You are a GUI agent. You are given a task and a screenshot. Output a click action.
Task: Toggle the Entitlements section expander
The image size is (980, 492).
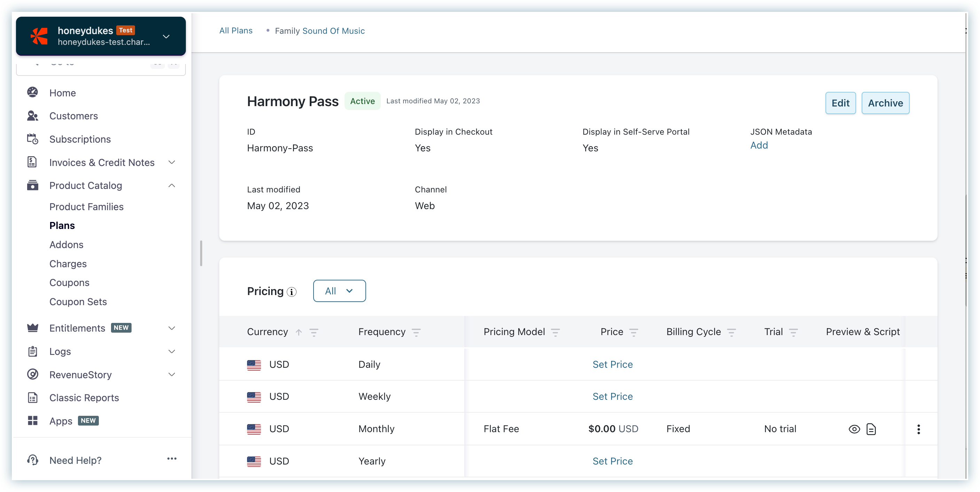173,327
